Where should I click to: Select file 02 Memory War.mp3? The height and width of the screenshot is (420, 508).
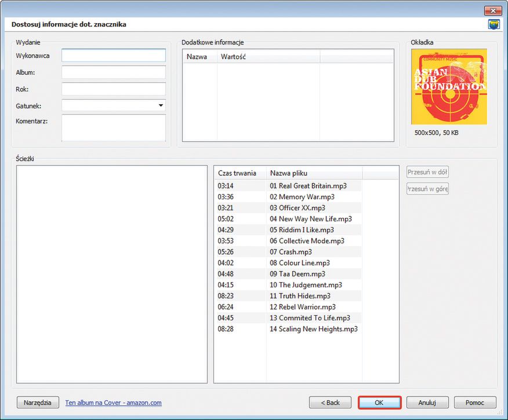coord(302,197)
